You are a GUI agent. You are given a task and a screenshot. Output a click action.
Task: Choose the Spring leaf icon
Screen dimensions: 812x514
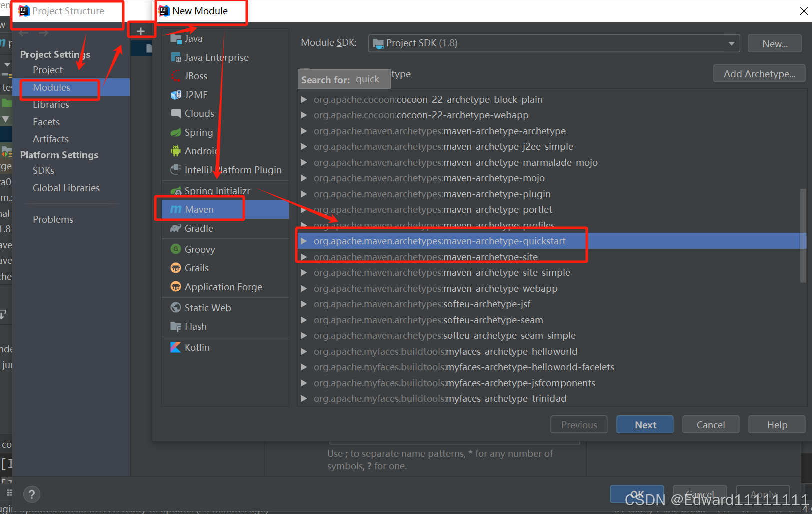click(176, 132)
